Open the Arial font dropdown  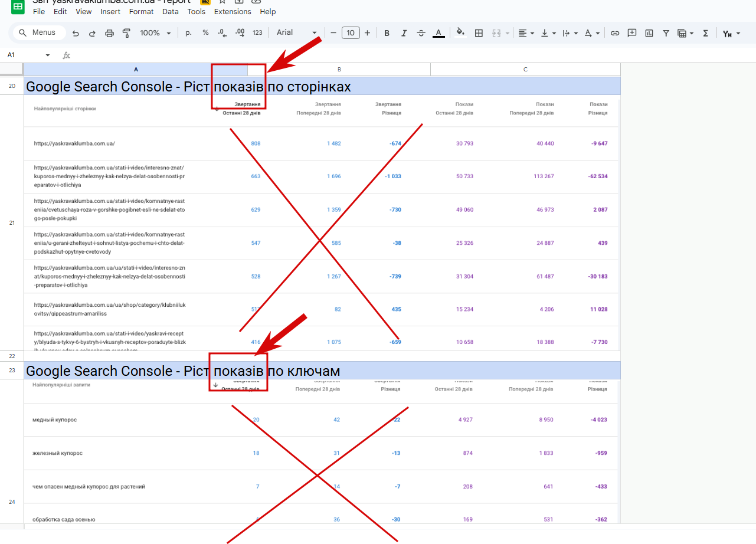[x=297, y=33]
